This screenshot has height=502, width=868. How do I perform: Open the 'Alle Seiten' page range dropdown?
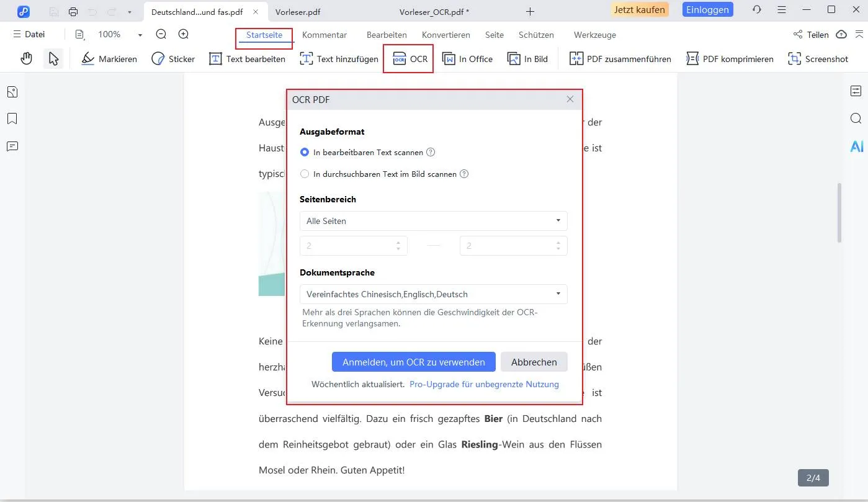[433, 221]
